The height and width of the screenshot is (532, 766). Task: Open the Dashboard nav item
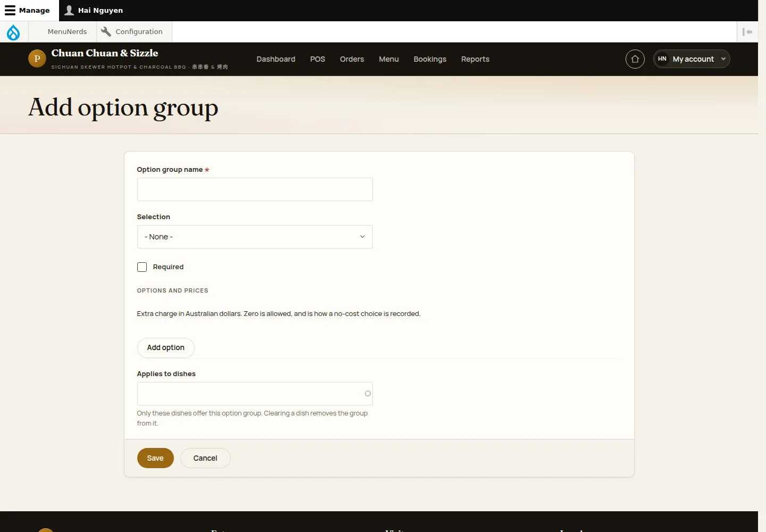276,59
